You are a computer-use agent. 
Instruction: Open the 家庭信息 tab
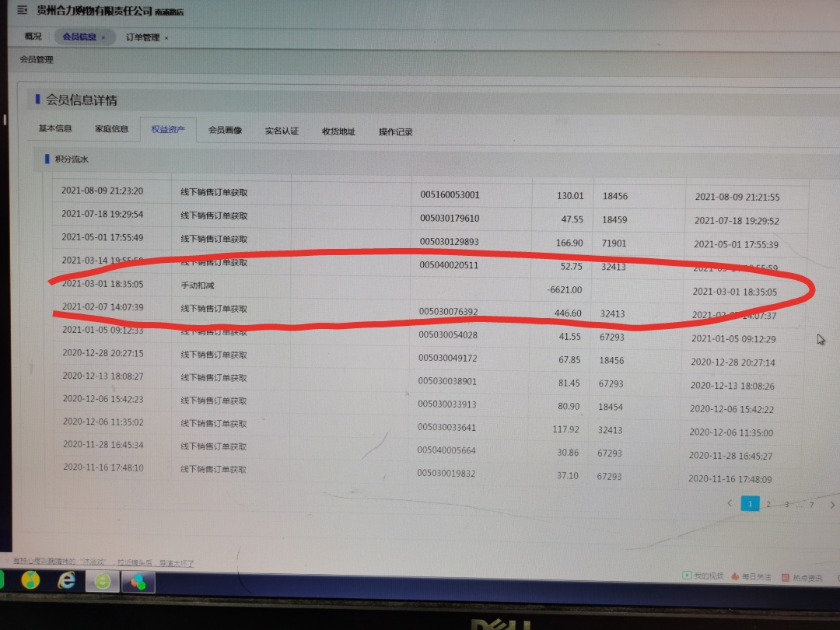click(111, 129)
